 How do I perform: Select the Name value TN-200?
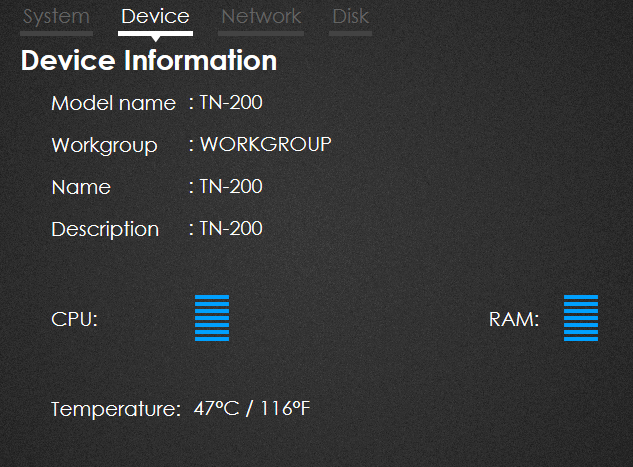point(231,187)
